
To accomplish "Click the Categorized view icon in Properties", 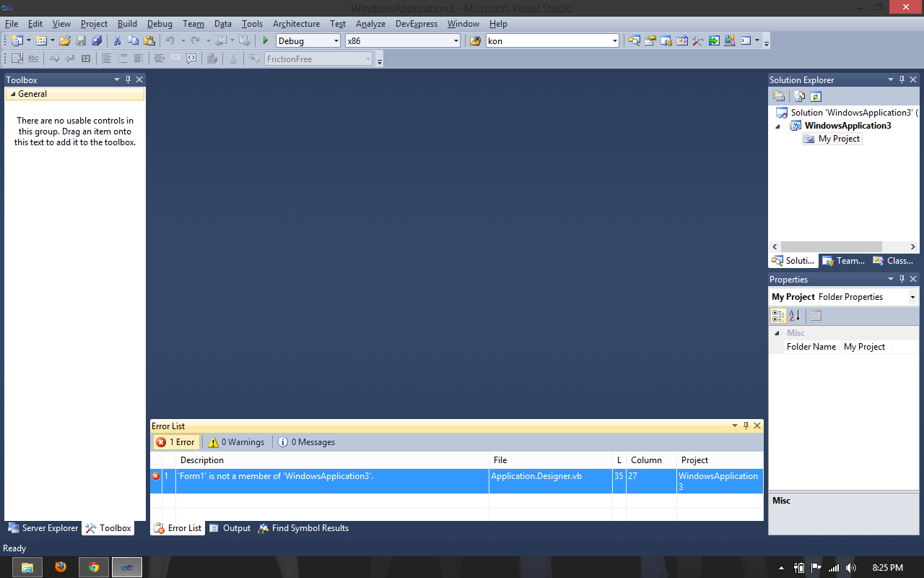I will pyautogui.click(x=778, y=316).
